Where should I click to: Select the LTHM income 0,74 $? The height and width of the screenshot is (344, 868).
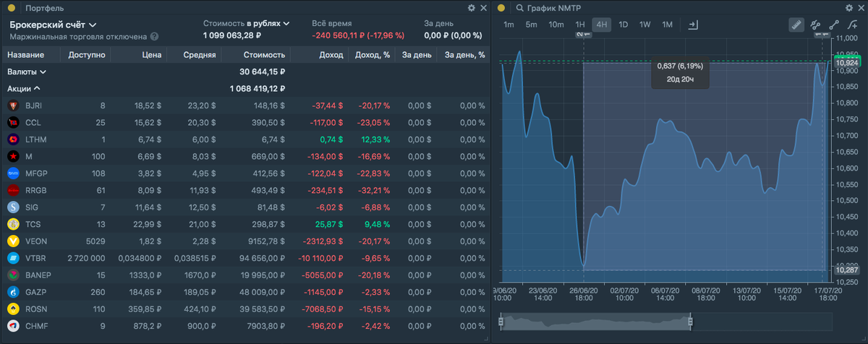pyautogui.click(x=331, y=139)
